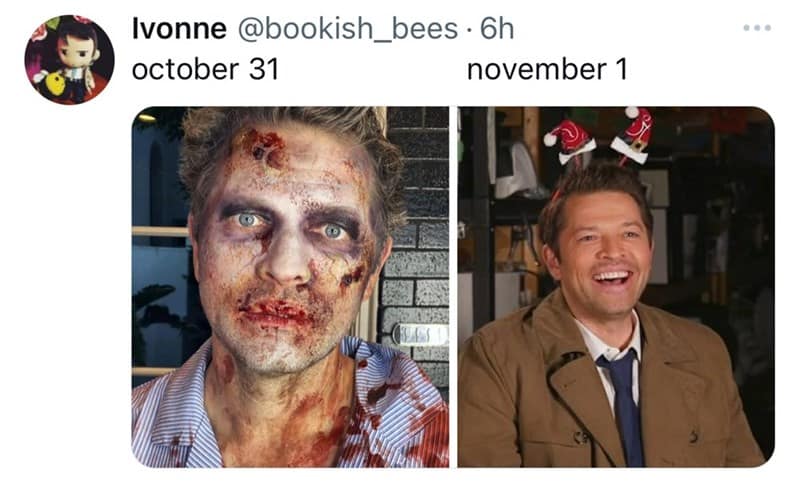Open Ivonne's round profile avatar

tap(69, 60)
